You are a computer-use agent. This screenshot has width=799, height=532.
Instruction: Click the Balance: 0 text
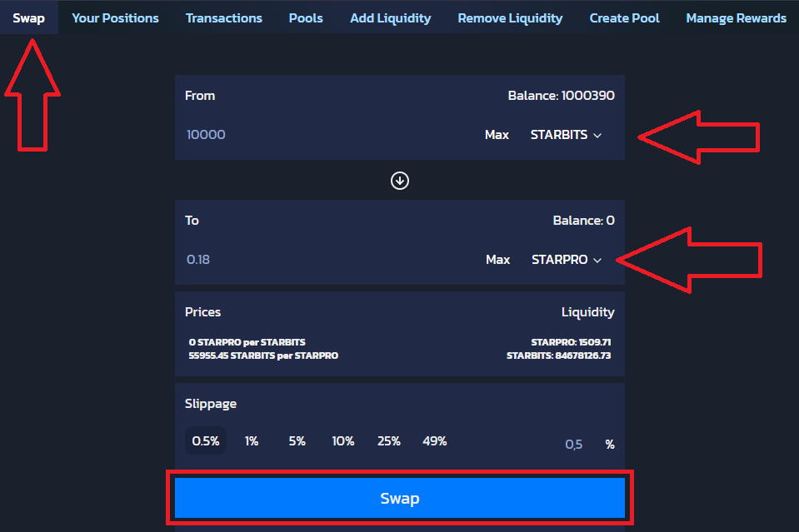583,220
